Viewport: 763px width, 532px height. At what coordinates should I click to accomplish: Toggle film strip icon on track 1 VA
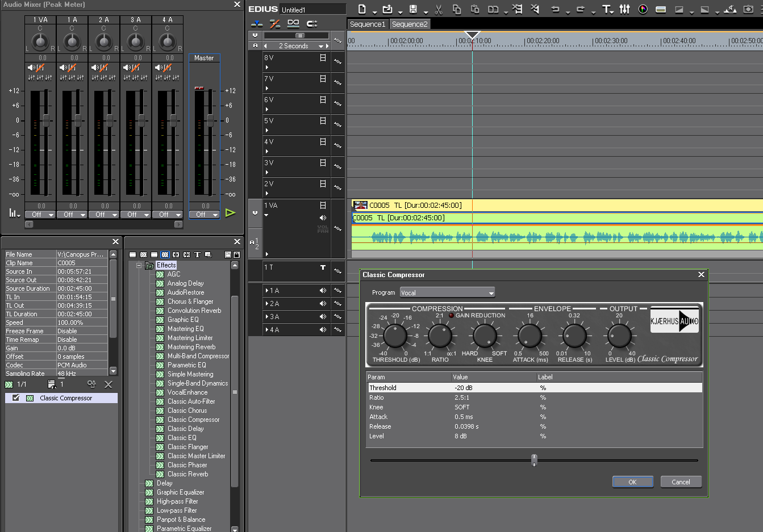pyautogui.click(x=323, y=206)
